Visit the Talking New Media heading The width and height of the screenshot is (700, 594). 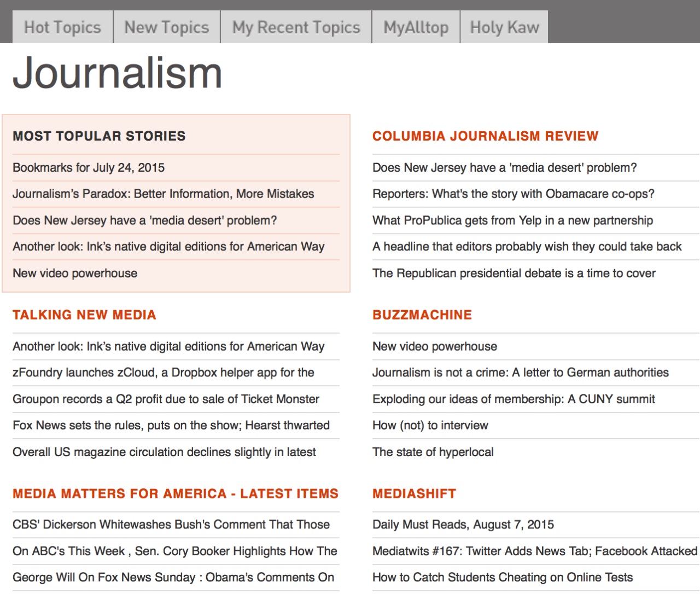[x=85, y=315]
